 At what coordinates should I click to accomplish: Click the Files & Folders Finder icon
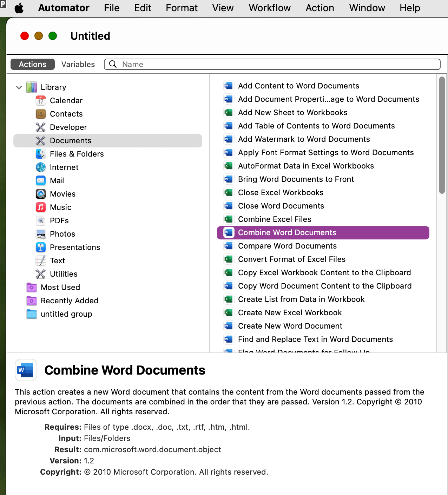pyautogui.click(x=41, y=154)
